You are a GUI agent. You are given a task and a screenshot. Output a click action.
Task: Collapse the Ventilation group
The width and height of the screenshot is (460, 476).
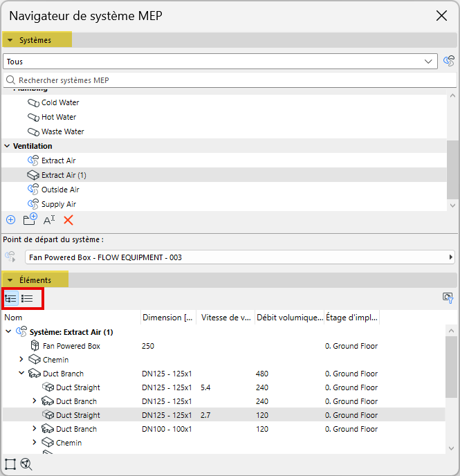point(7,146)
